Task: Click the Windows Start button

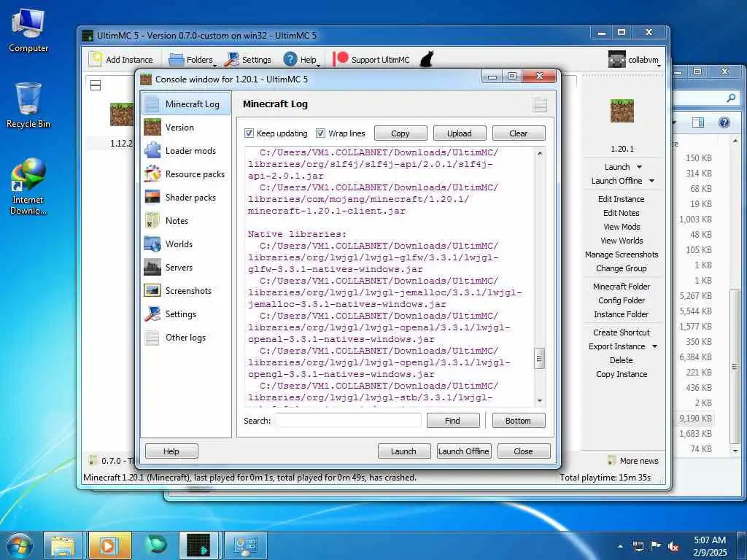Action: pos(19,545)
